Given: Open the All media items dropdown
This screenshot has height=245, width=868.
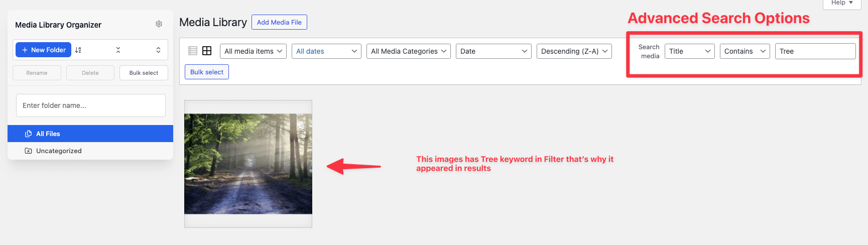Looking at the screenshot, I should (x=253, y=51).
